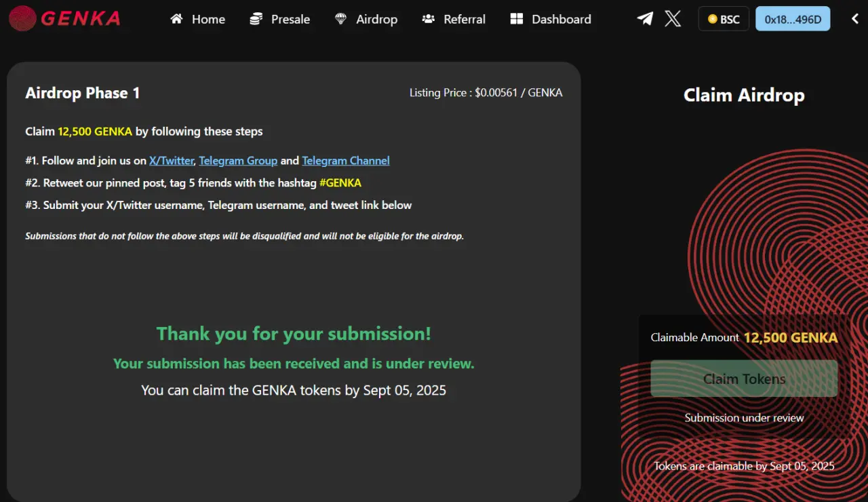Viewport: 868px width, 502px height.
Task: Open the Telegram Group link
Action: [238, 161]
